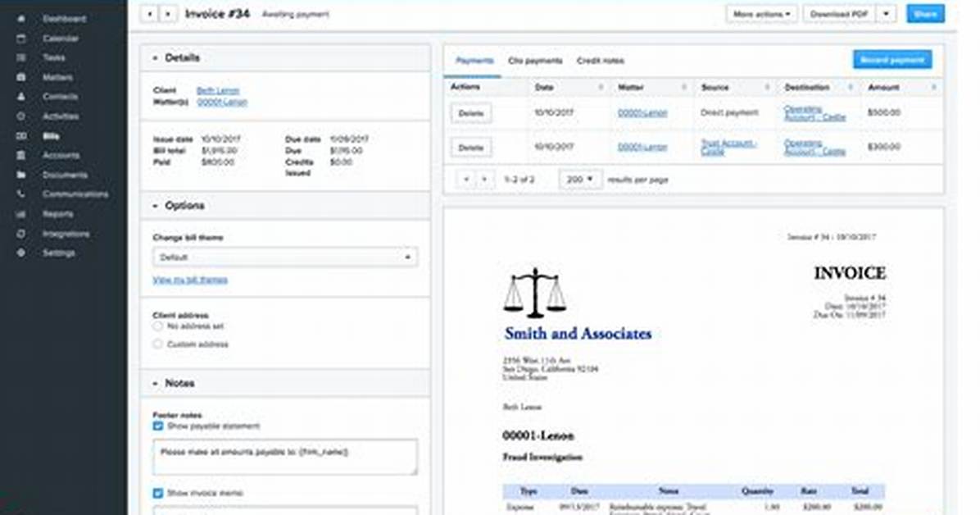Open the More actions dropdown
This screenshot has width=980, height=515.
coord(761,14)
